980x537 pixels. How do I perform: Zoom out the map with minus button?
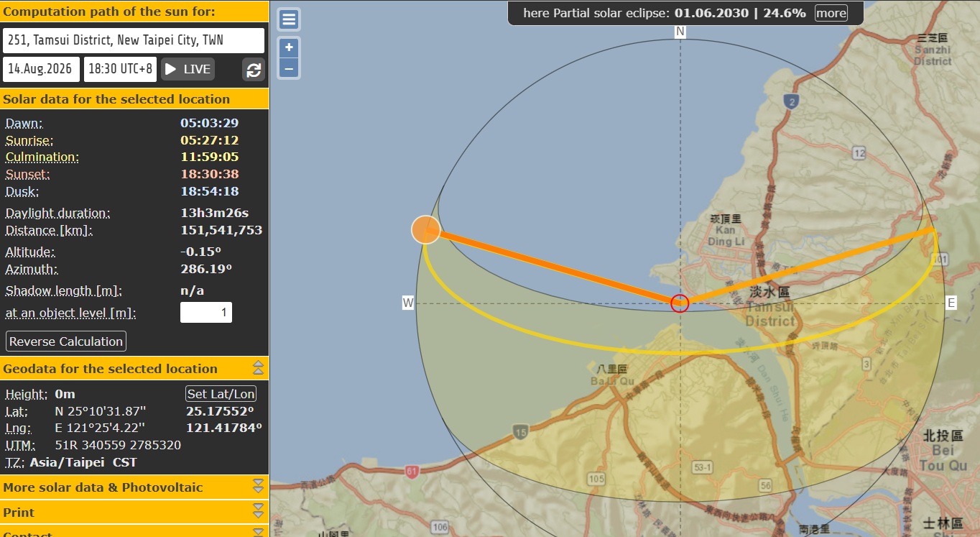click(289, 68)
